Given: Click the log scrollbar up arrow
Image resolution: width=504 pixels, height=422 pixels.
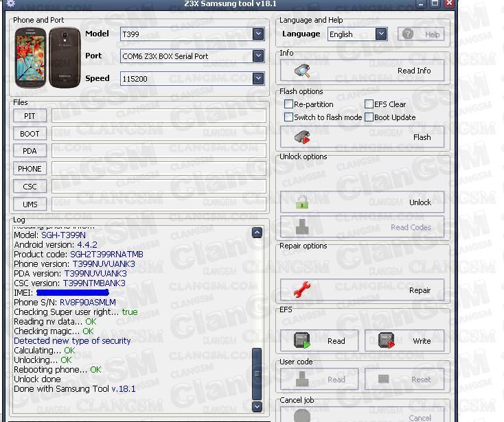Looking at the screenshot, I should 257,233.
